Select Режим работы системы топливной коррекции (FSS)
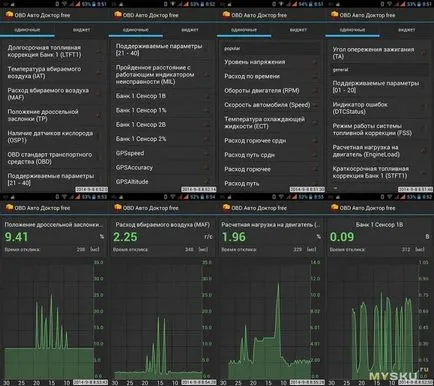Image resolution: width=434 pixels, height=386 pixels. [379, 129]
